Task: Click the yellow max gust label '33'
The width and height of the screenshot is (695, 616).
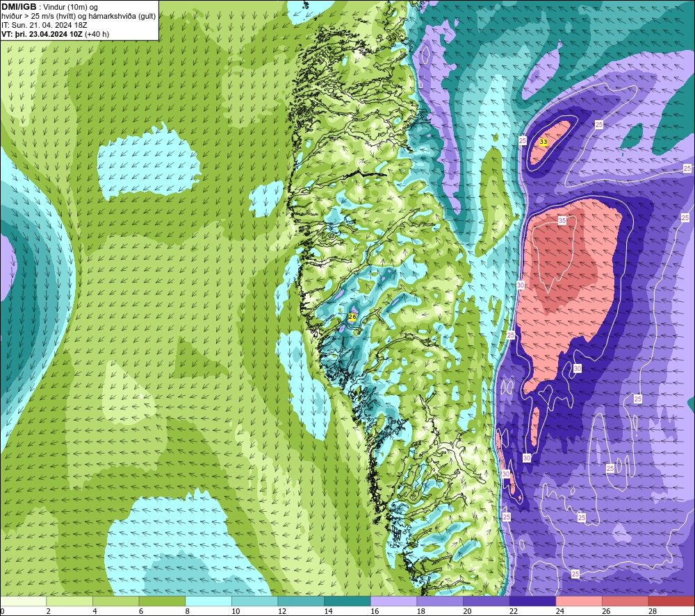Action: 543,142
